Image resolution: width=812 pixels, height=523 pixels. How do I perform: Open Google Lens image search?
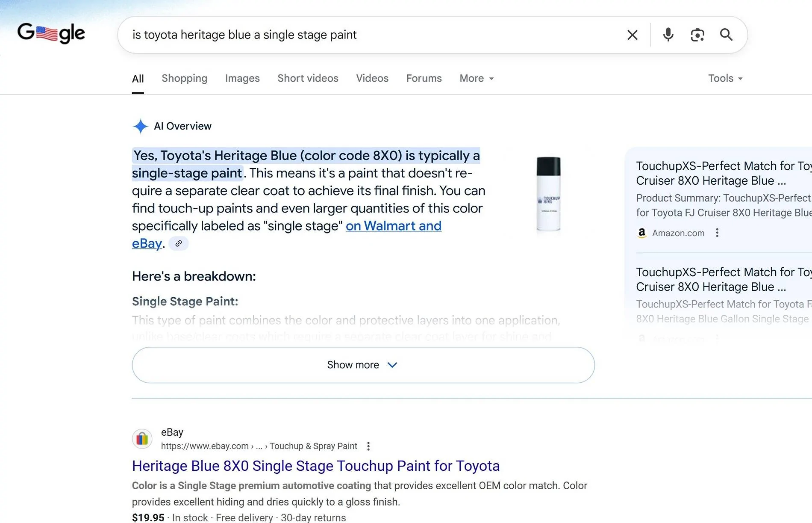(x=697, y=35)
